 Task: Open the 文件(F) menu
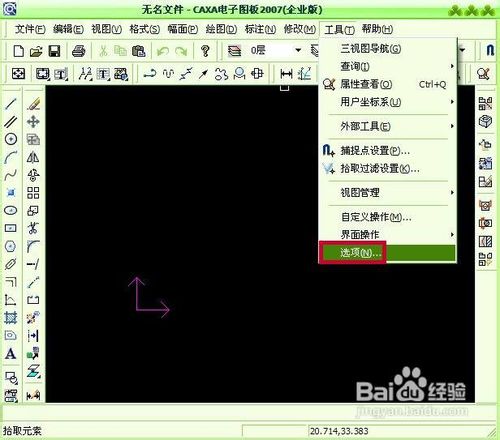[30, 29]
